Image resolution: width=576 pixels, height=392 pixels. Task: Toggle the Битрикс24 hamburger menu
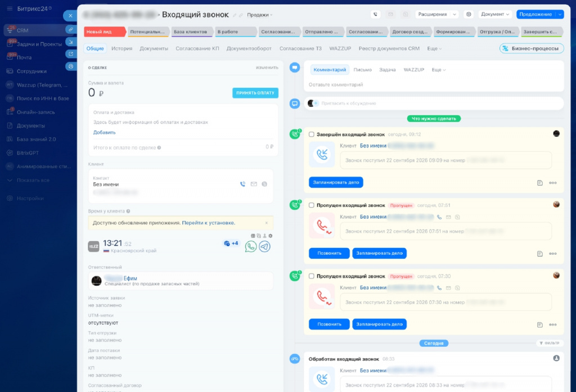coord(10,8)
